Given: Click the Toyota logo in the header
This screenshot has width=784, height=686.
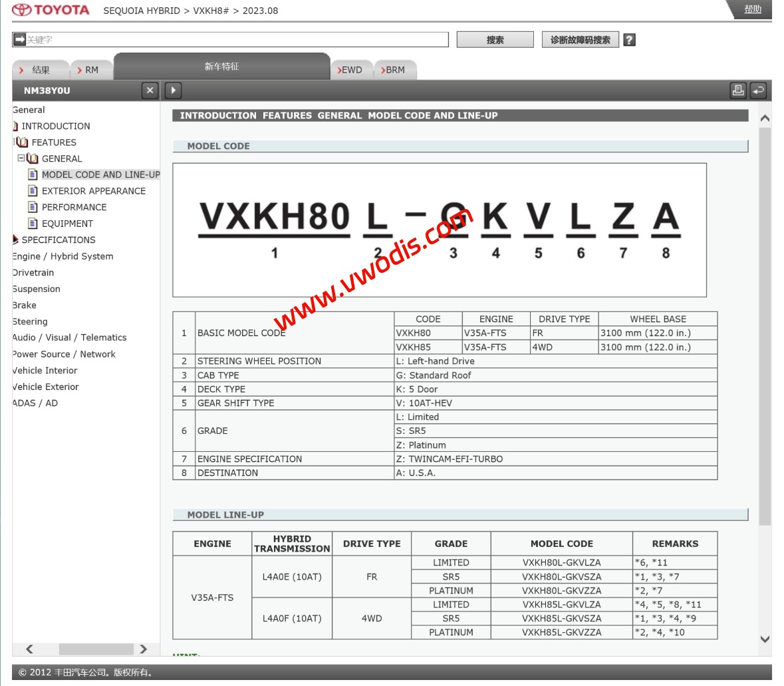Looking at the screenshot, I should pyautogui.click(x=51, y=10).
